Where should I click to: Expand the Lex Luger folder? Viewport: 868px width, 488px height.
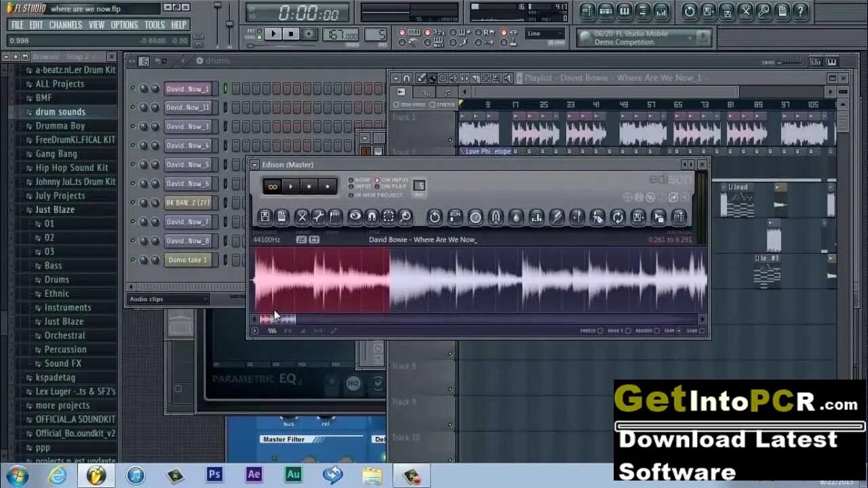(x=75, y=391)
